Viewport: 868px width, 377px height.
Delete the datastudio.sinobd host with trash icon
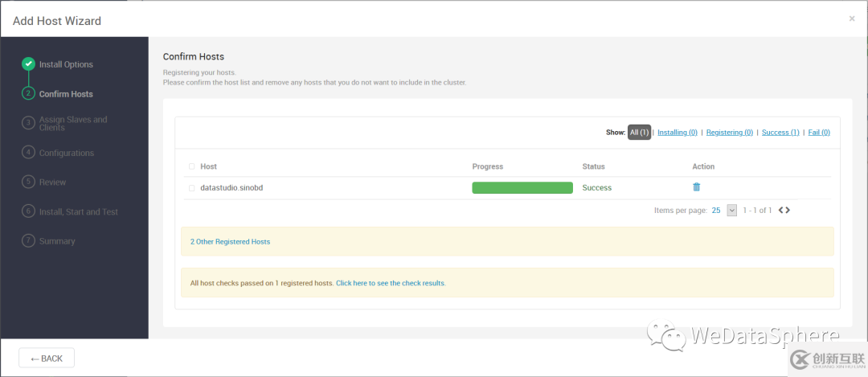(x=696, y=187)
